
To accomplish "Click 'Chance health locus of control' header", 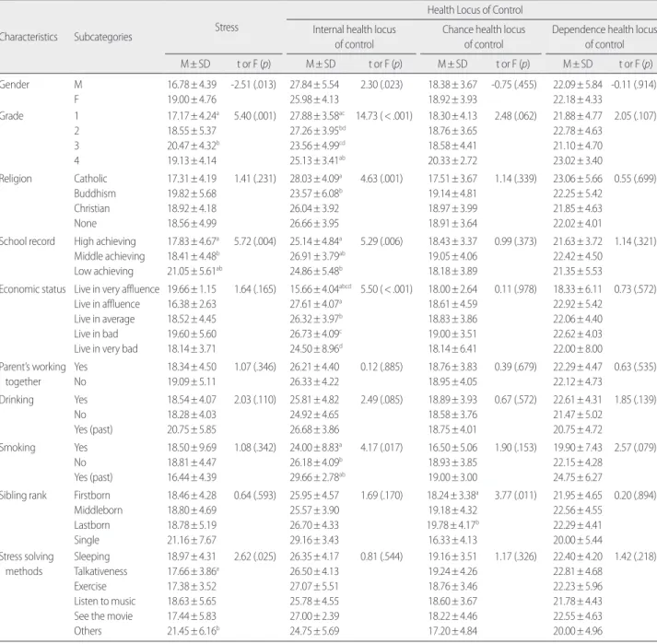I will coord(484,37).
